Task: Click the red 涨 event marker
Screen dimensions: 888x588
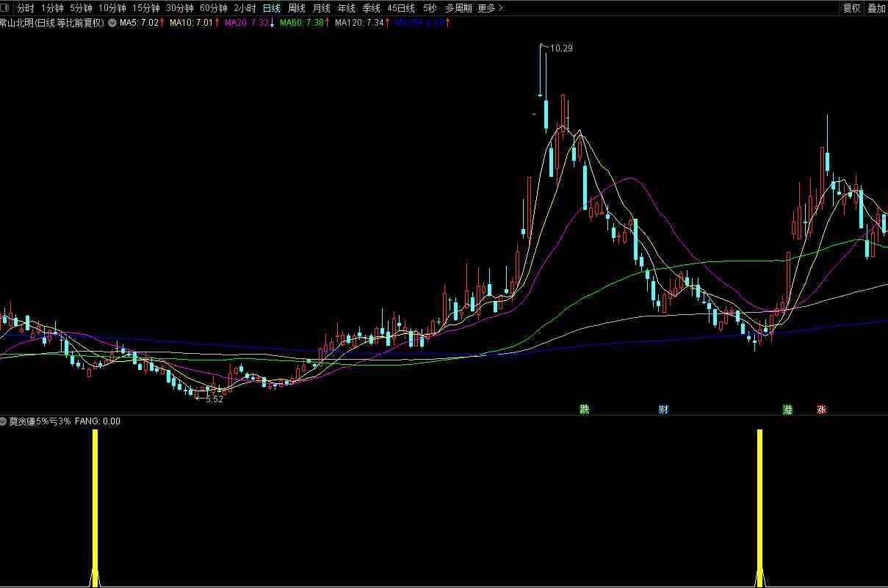Action: 821,410
